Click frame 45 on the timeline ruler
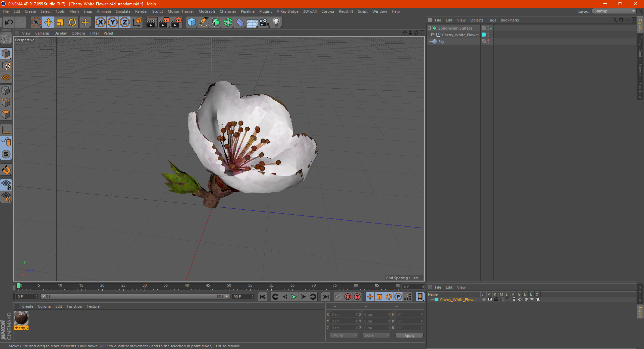 coord(208,286)
